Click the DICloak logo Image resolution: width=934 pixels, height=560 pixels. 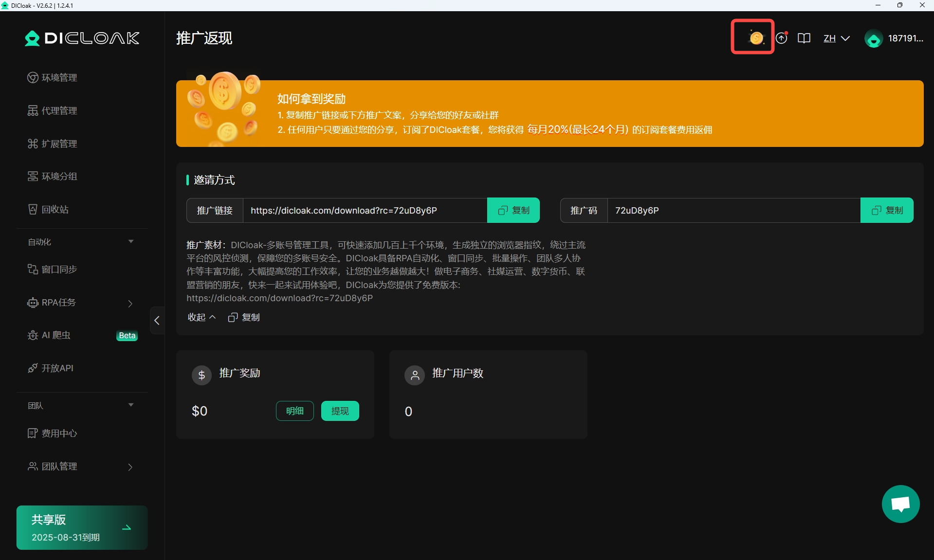(x=82, y=38)
